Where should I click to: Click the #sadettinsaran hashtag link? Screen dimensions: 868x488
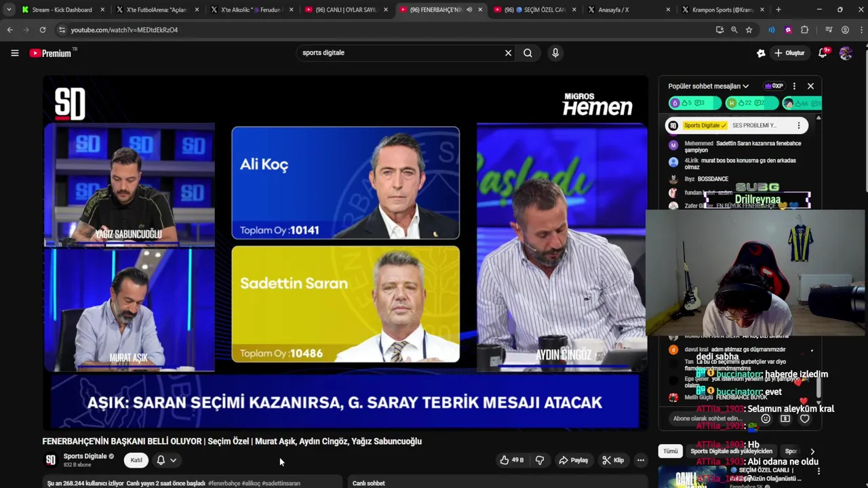pyautogui.click(x=281, y=483)
